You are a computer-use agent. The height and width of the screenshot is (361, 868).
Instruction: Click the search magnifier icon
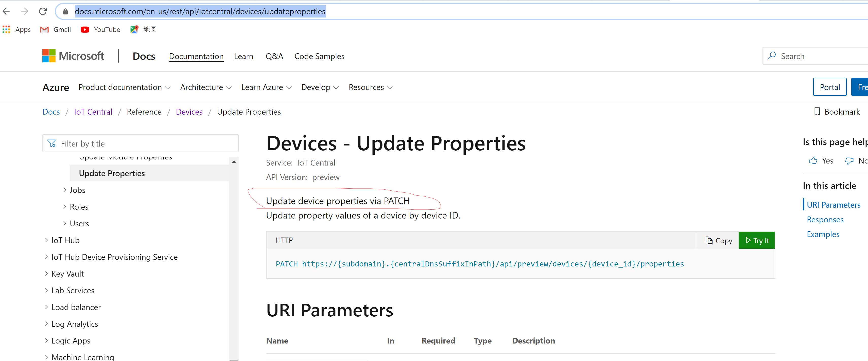[x=772, y=56]
